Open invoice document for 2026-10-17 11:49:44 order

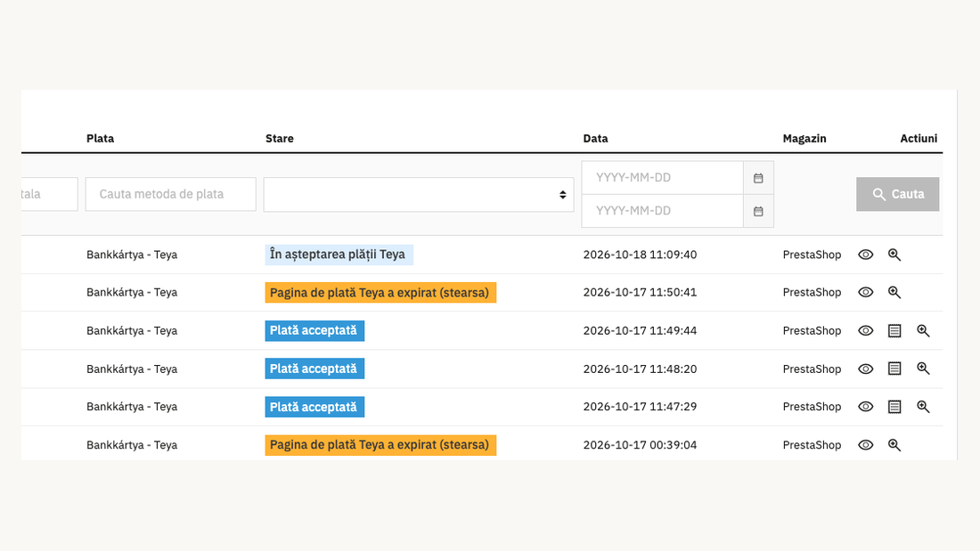pyautogui.click(x=894, y=330)
